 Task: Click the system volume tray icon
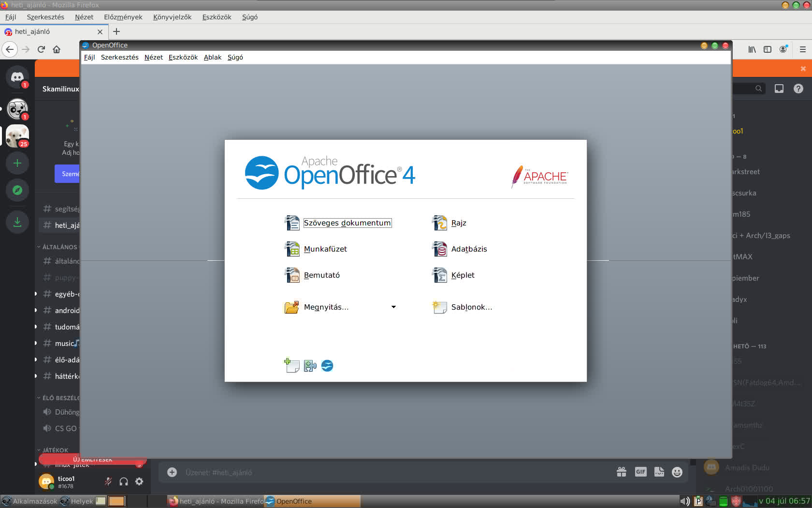685,501
